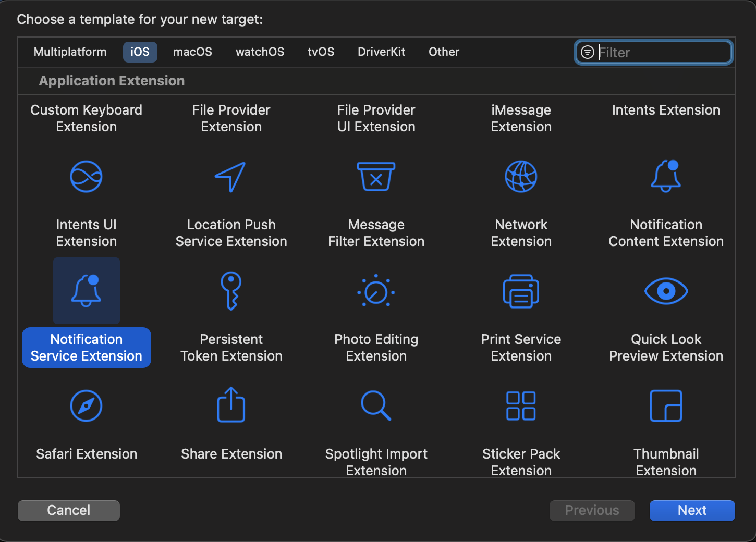Image resolution: width=756 pixels, height=542 pixels.
Task: Switch to the macOS platform tab
Action: pos(192,52)
